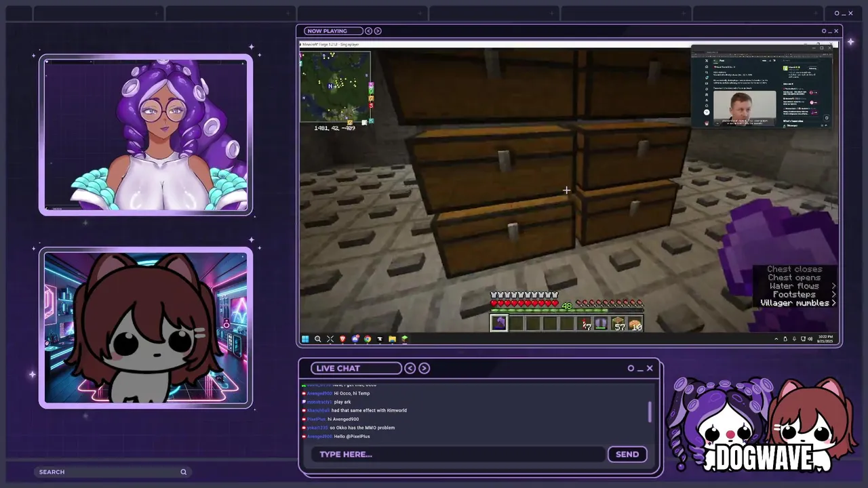This screenshot has width=868, height=488.
Task: Click Live Chat next arrow
Action: 424,368
